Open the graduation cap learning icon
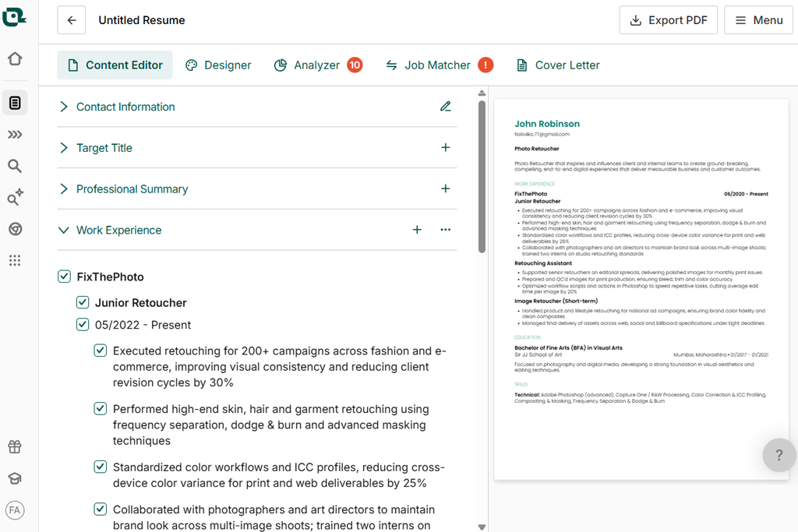Image resolution: width=798 pixels, height=532 pixels. point(15,478)
